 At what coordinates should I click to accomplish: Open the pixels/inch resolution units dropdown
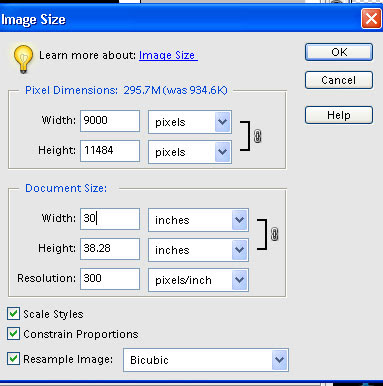coord(198,280)
